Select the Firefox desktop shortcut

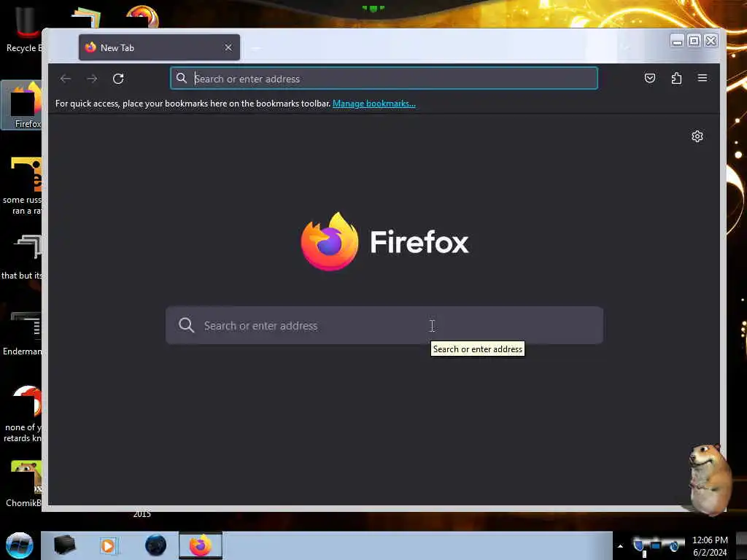[x=21, y=105]
